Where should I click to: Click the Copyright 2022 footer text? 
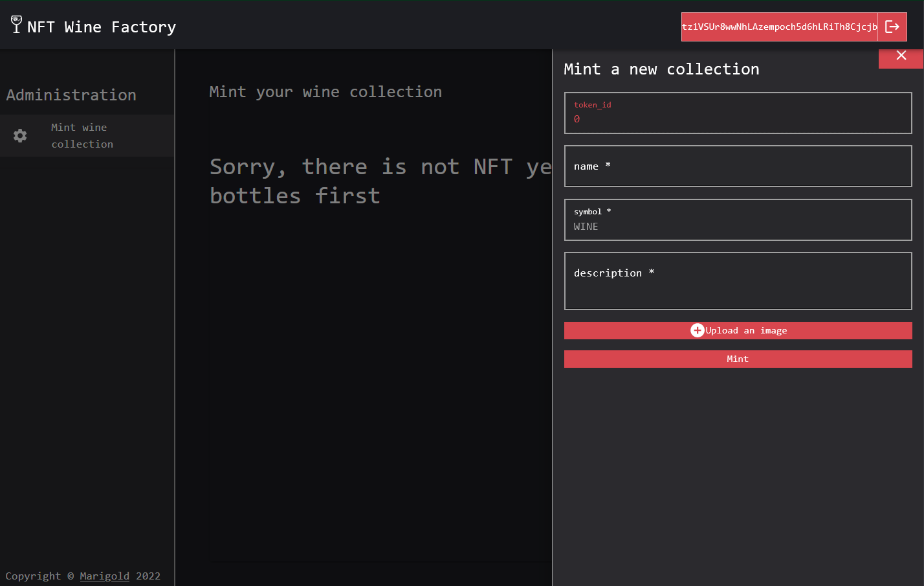tap(83, 576)
